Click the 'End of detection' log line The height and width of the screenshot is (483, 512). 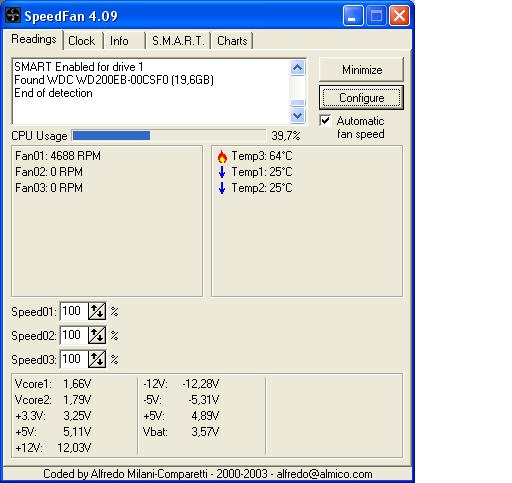53,93
